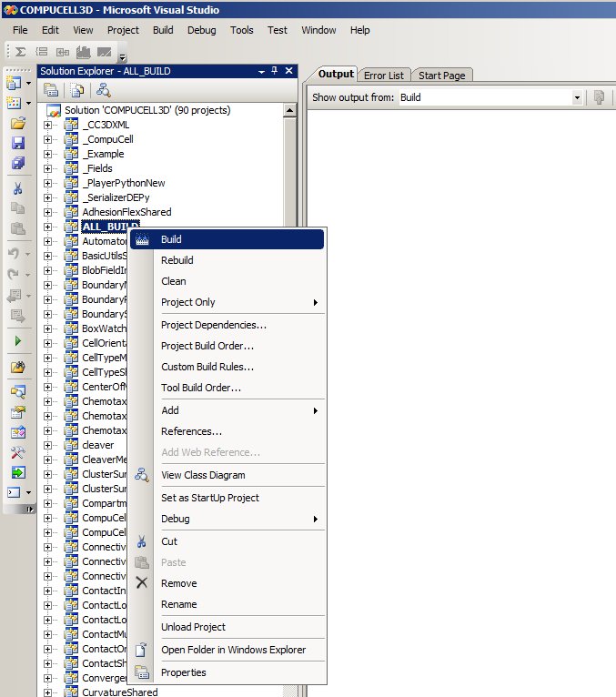616x697 pixels.
Task: Open the Start Page tab
Action: click(443, 76)
